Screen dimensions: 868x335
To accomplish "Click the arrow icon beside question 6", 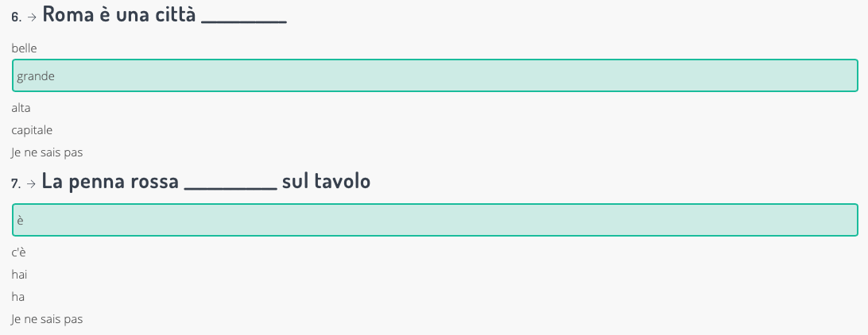I will point(32,17).
